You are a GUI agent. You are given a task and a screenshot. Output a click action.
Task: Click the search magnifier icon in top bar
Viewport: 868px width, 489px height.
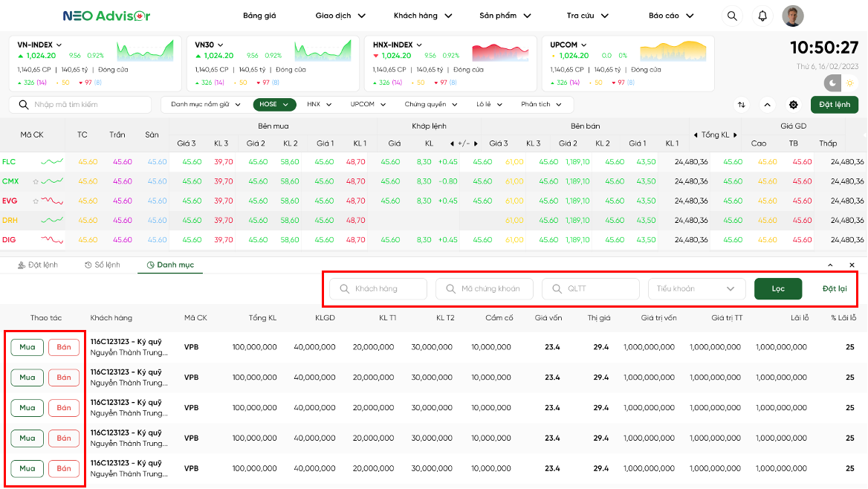(x=732, y=16)
